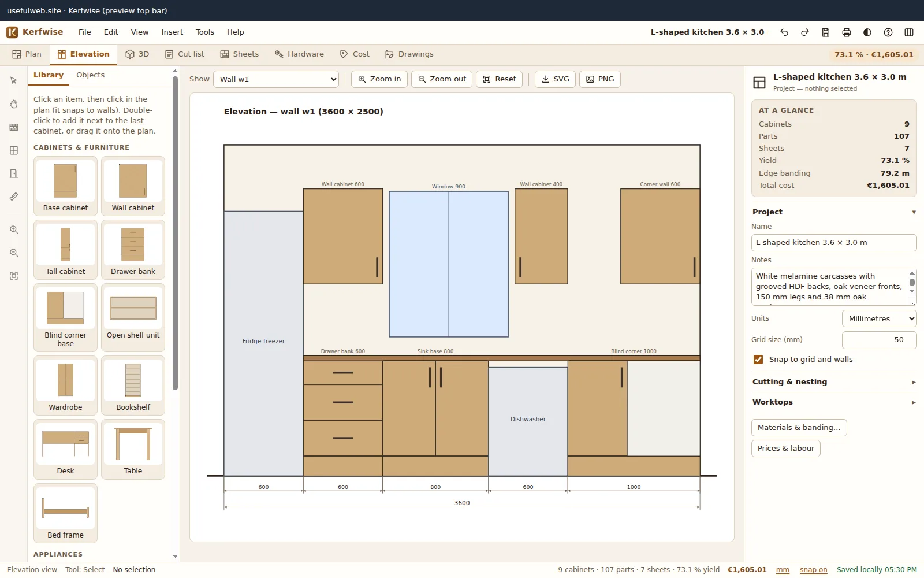
Task: Select the Blind corner base item
Action: coord(65,317)
